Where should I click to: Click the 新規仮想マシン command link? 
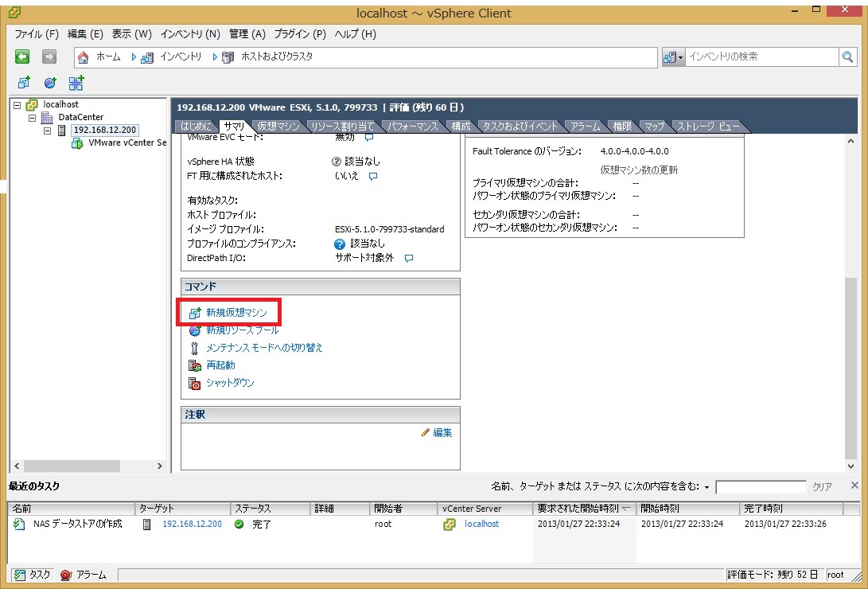[x=236, y=313]
